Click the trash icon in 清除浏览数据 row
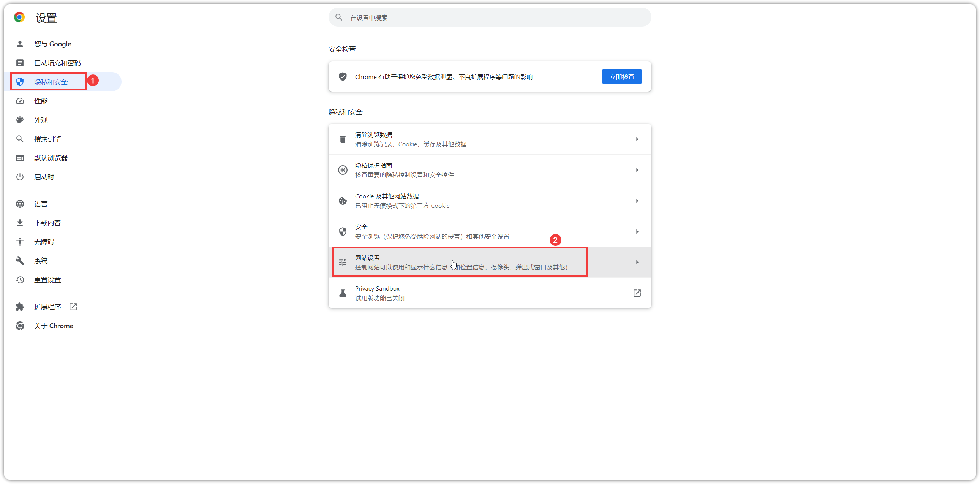 tap(342, 139)
